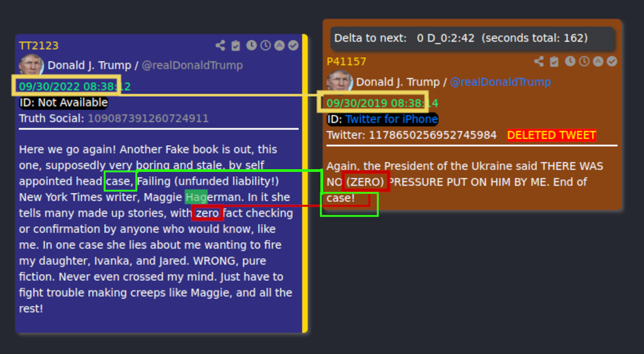Image resolution: width=644 pixels, height=354 pixels.
Task: Click the outlined clock icon on P41157
Action: pos(584,62)
